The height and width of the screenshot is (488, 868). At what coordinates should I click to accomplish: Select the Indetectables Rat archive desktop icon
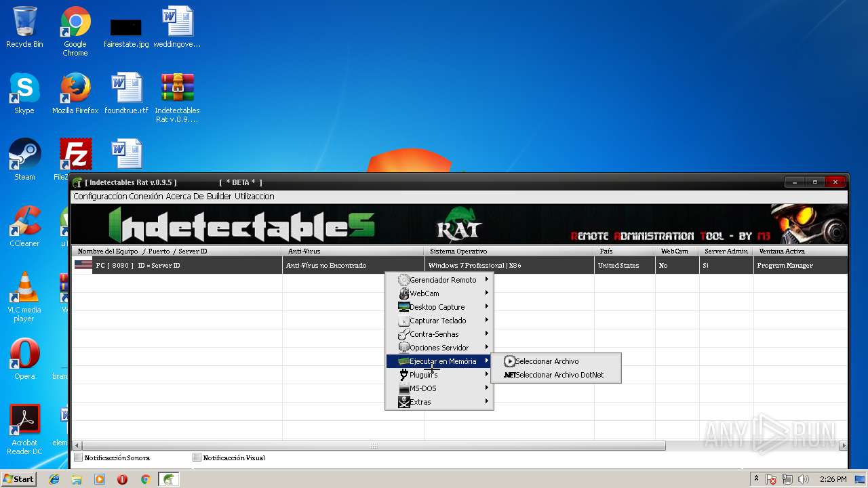click(177, 98)
